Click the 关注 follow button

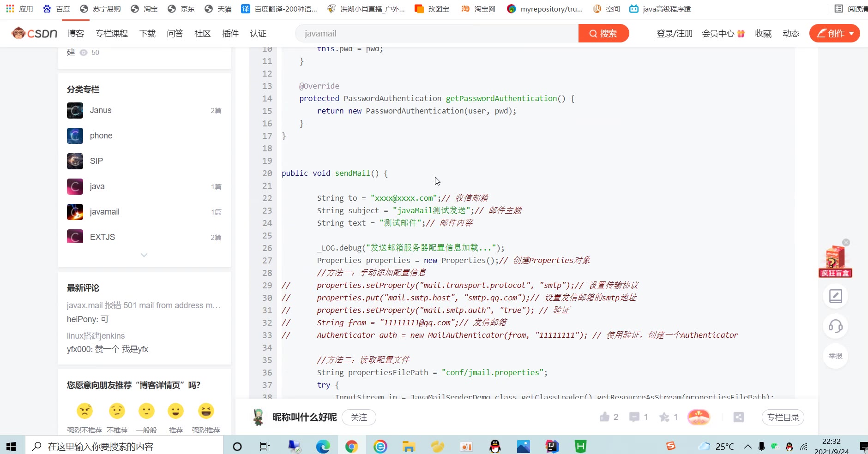(x=359, y=417)
